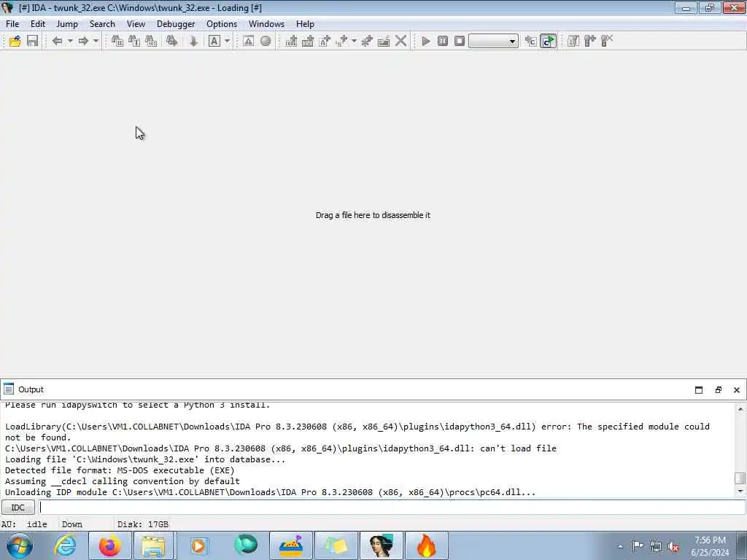Open the dropdown beside the letter A icon
The image size is (747, 560).
pos(228,41)
